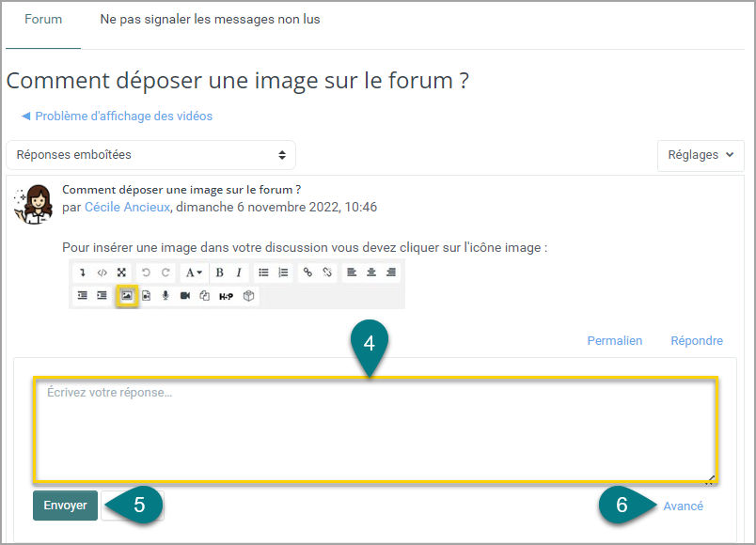Click the Permalien link

click(x=615, y=341)
